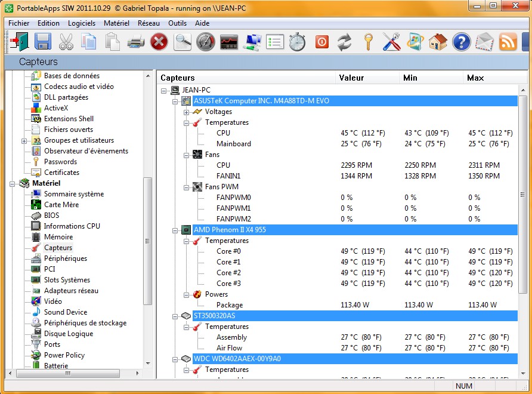The image size is (532, 394).
Task: Open the Fichier menu
Action: (18, 23)
